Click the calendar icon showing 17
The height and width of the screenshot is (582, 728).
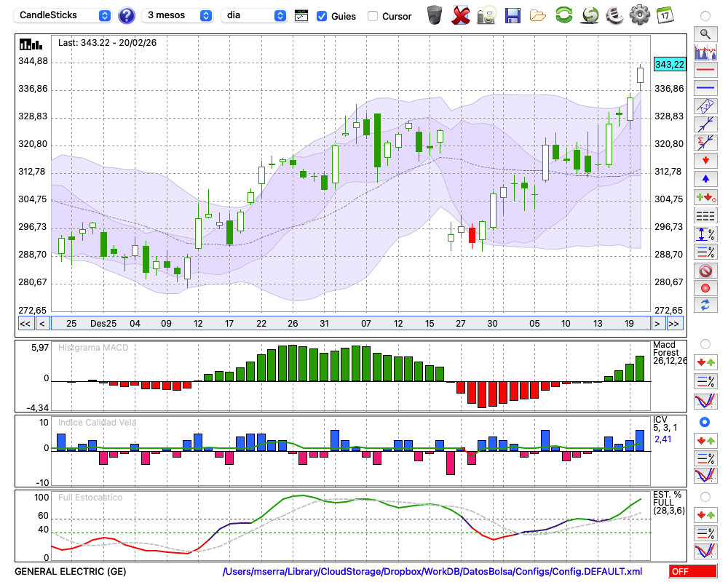click(x=665, y=15)
